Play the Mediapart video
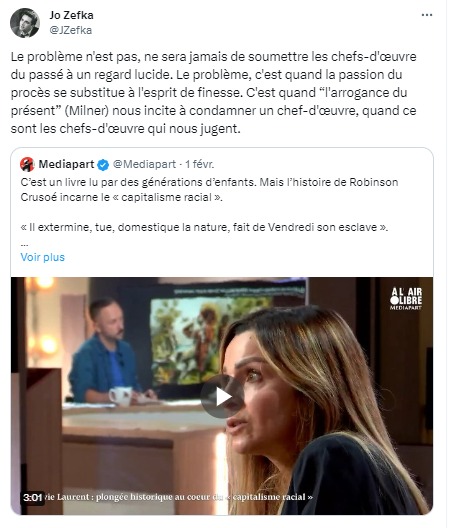This screenshot has height=528, width=456. (x=222, y=397)
